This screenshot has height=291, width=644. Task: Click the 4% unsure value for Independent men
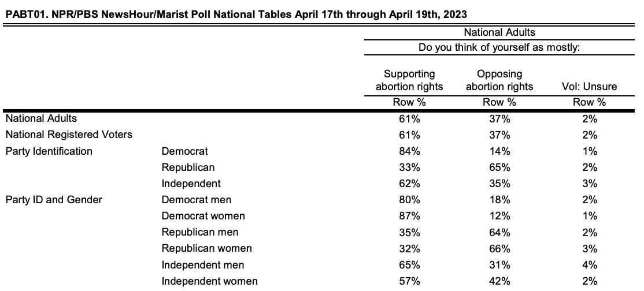[589, 265]
